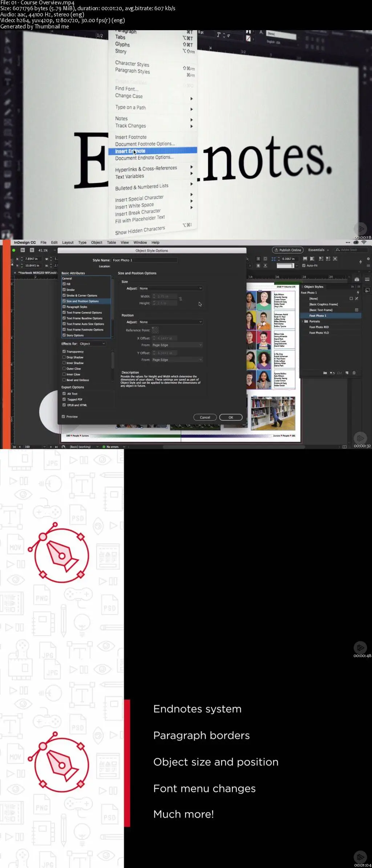Screen dimensions: 372x868
Task: Click the Wi-Fi icon in macOS menu bar
Action: [x=364, y=242]
